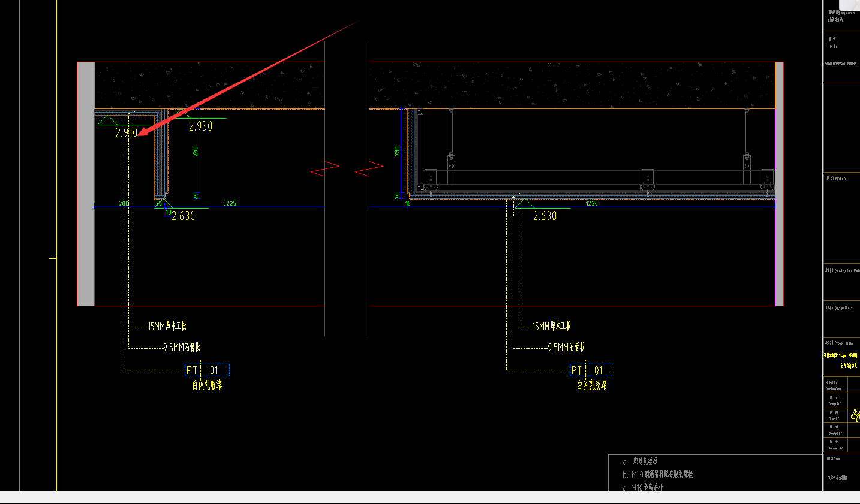Select the 20 dimension below the right 280
860x504 pixels.
tap(397, 196)
